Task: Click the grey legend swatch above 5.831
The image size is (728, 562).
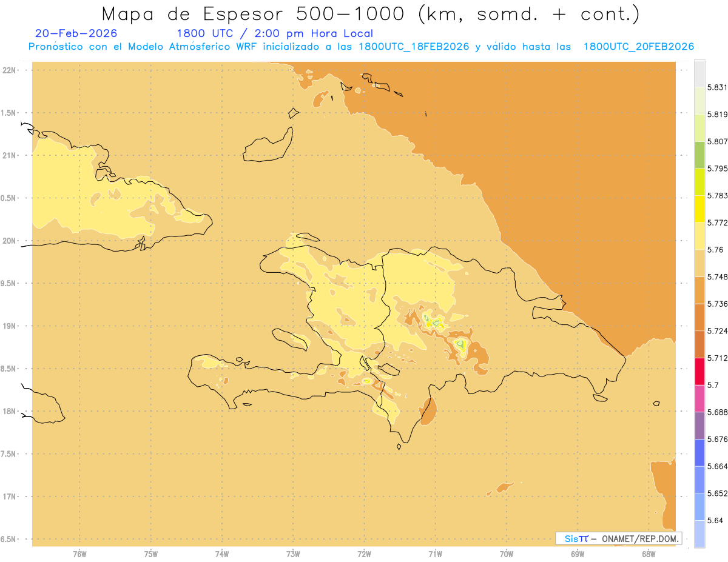Action: click(699, 73)
